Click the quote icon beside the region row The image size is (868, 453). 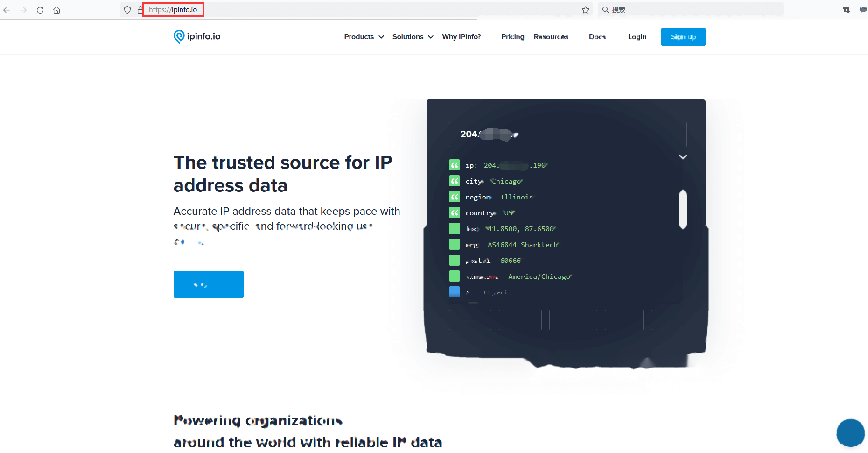click(x=455, y=197)
